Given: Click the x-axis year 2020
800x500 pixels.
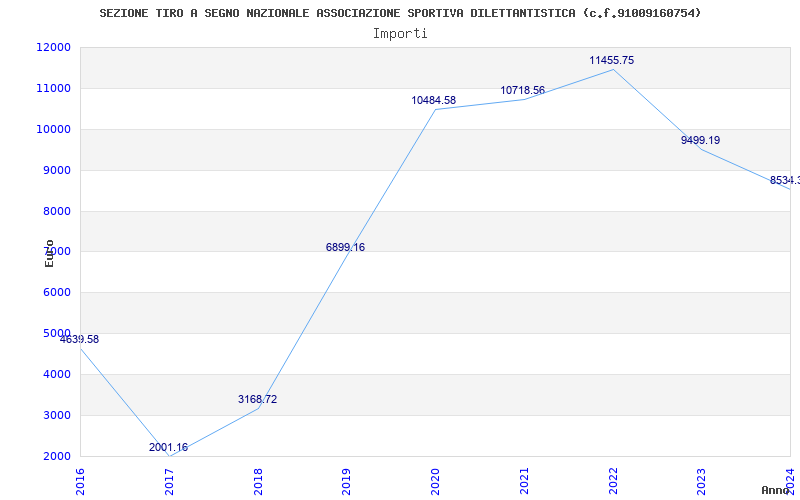Looking at the screenshot, I should 435,481.
